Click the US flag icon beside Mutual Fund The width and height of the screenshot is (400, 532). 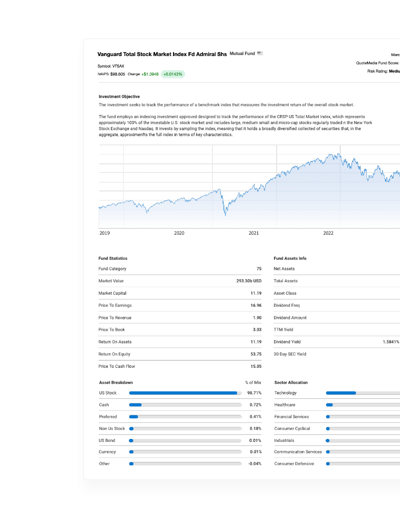point(260,54)
